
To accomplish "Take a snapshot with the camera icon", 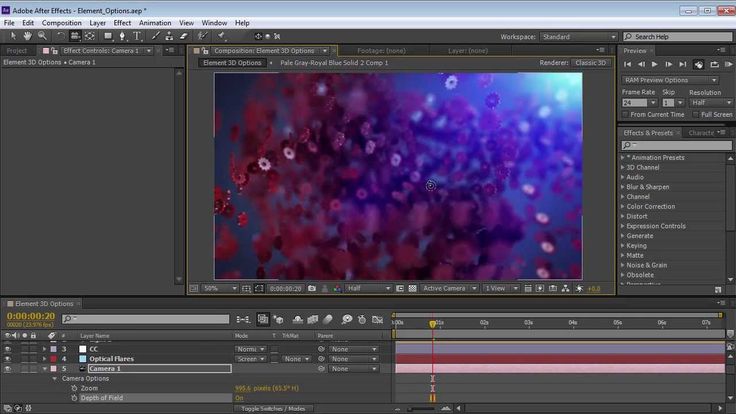I will point(312,288).
